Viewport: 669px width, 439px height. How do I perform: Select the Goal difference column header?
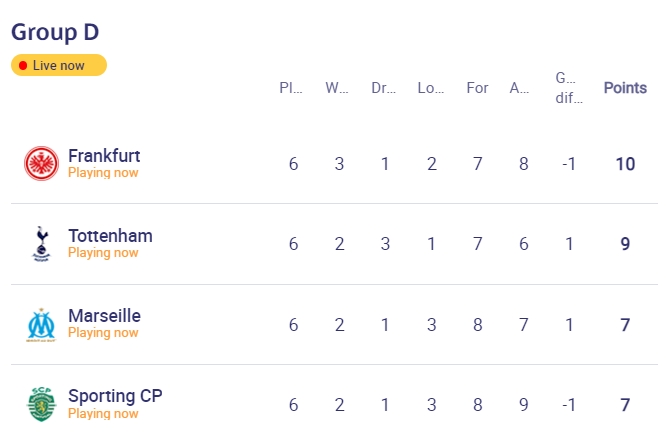click(569, 88)
